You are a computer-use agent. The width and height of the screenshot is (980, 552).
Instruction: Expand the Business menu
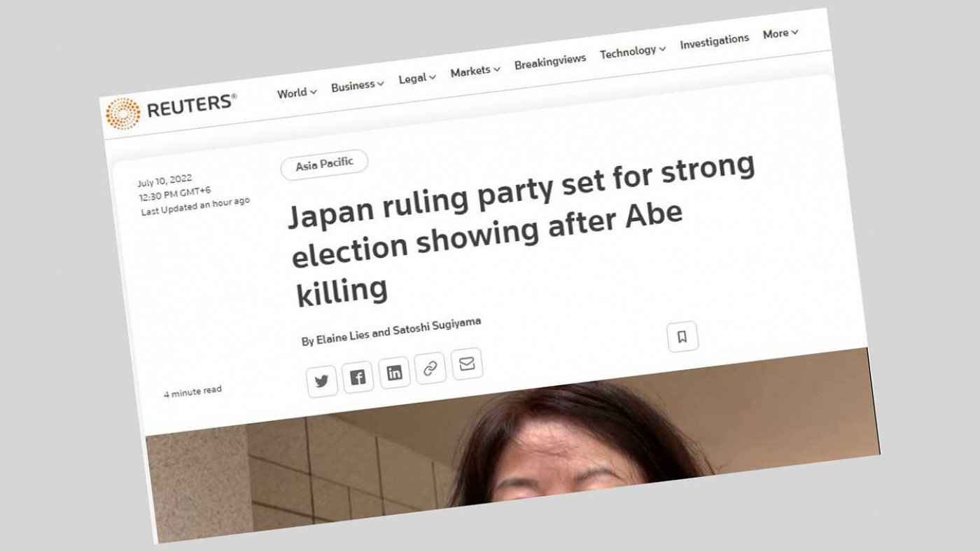tap(357, 85)
